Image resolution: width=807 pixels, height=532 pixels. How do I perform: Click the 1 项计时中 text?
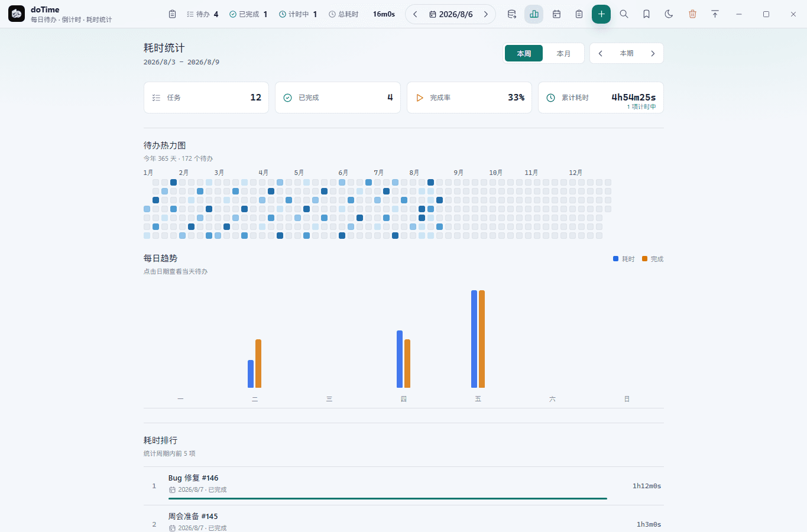click(x=641, y=107)
